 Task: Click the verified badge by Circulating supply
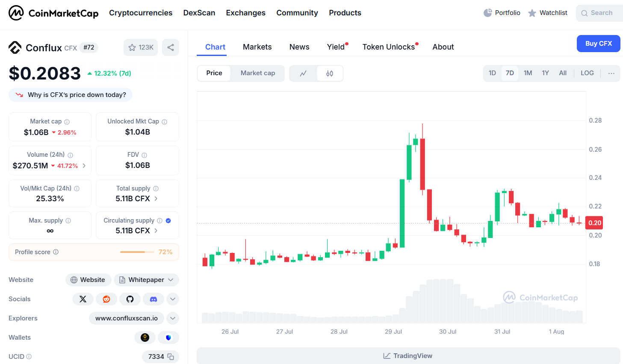pyautogui.click(x=168, y=220)
